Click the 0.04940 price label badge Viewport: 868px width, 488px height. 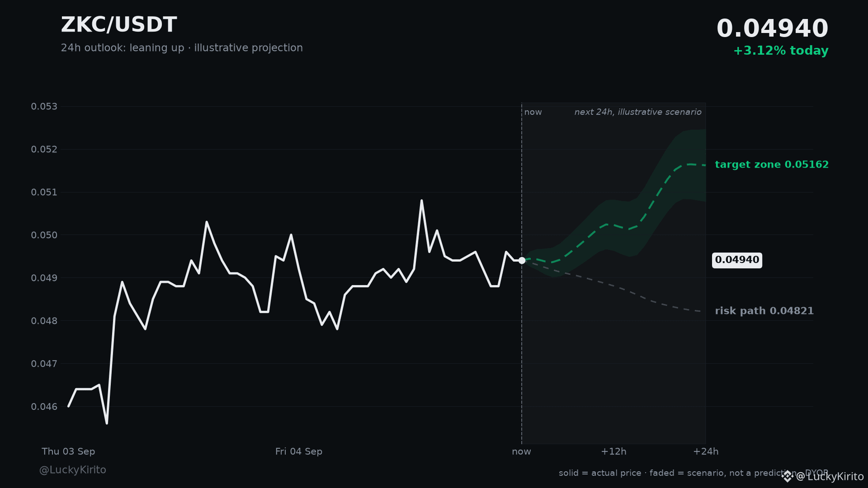[x=737, y=260]
